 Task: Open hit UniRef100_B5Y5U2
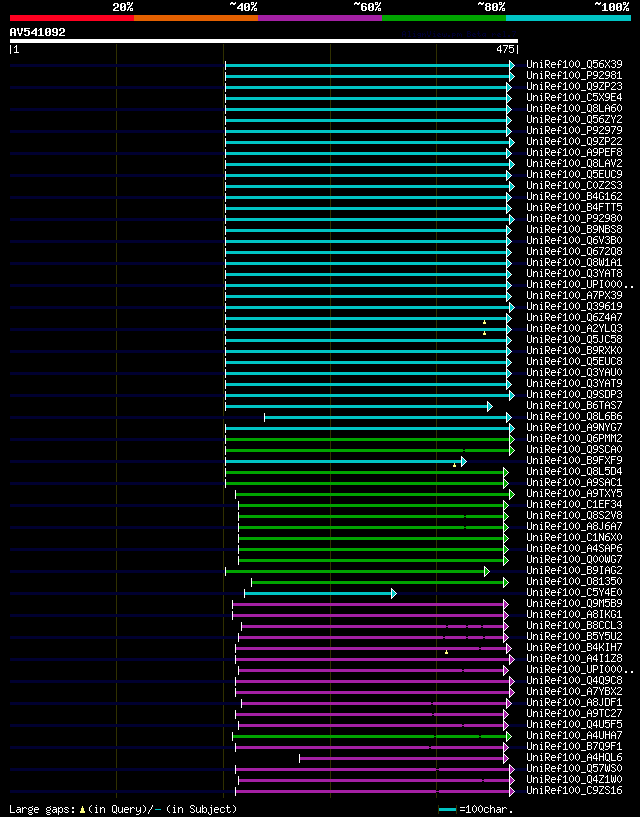tap(574, 636)
